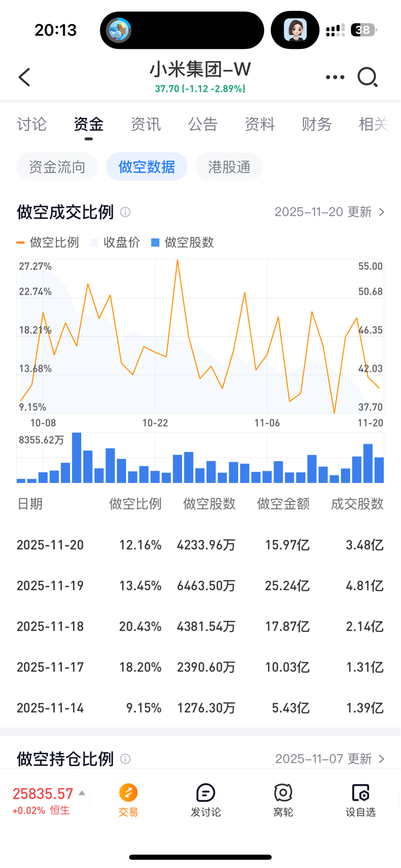The width and height of the screenshot is (401, 868).
Task: Open the three-dot more options menu
Action: coord(335,77)
